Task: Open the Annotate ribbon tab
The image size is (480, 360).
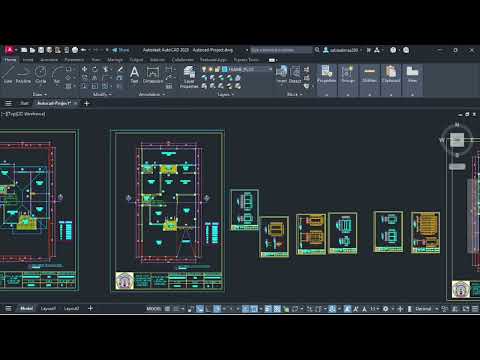Action: (x=49, y=60)
